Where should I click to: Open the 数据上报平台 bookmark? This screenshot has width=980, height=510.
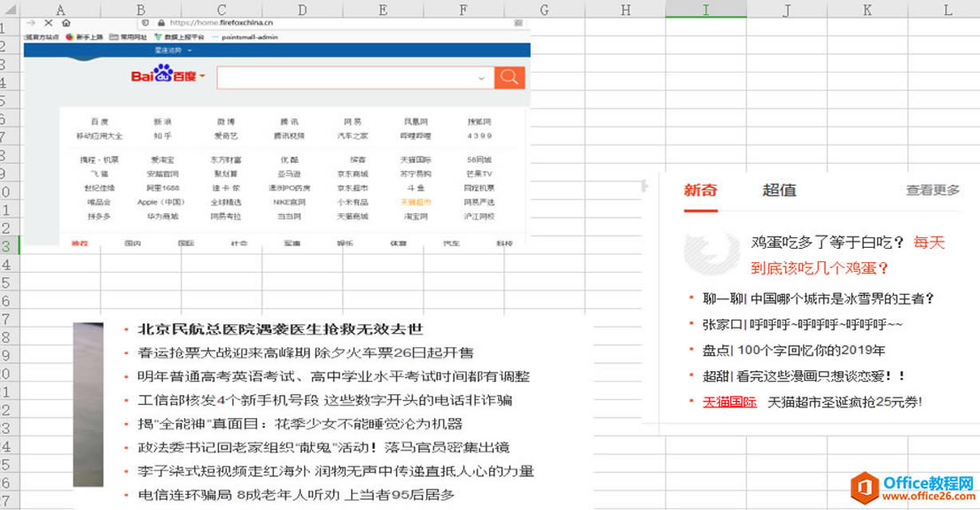(x=179, y=37)
